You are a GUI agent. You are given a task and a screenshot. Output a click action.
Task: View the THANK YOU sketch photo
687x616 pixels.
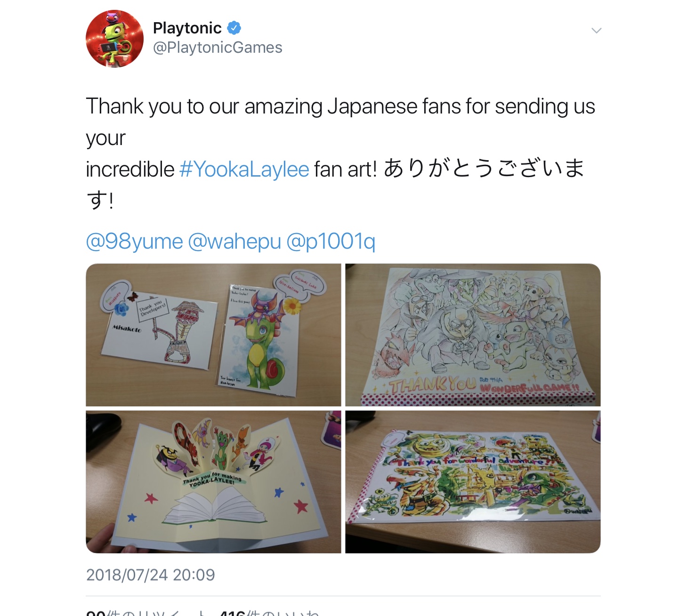click(473, 335)
